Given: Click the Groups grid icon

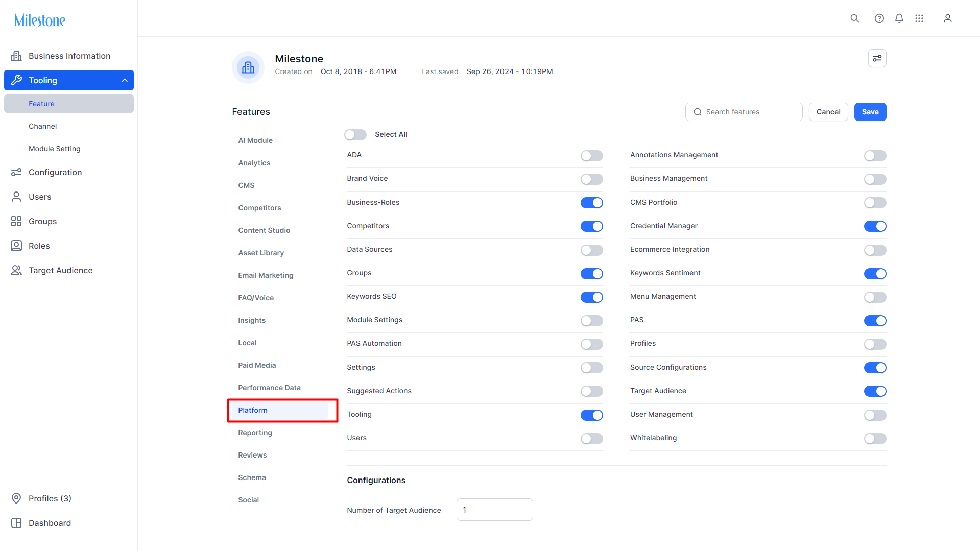Looking at the screenshot, I should (16, 221).
